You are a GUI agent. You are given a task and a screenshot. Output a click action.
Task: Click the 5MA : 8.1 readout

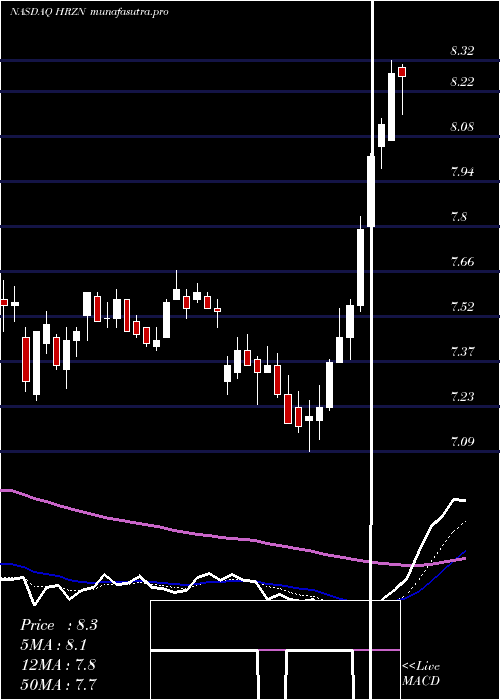(x=54, y=645)
